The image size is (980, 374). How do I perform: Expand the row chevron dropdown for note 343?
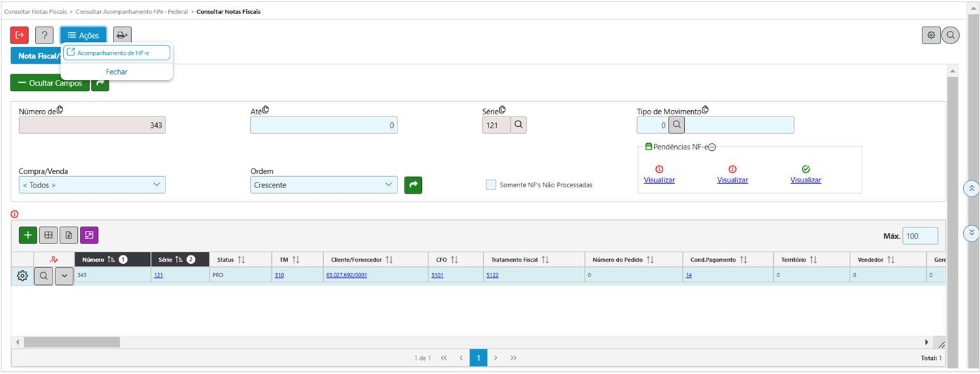pyautogui.click(x=64, y=276)
